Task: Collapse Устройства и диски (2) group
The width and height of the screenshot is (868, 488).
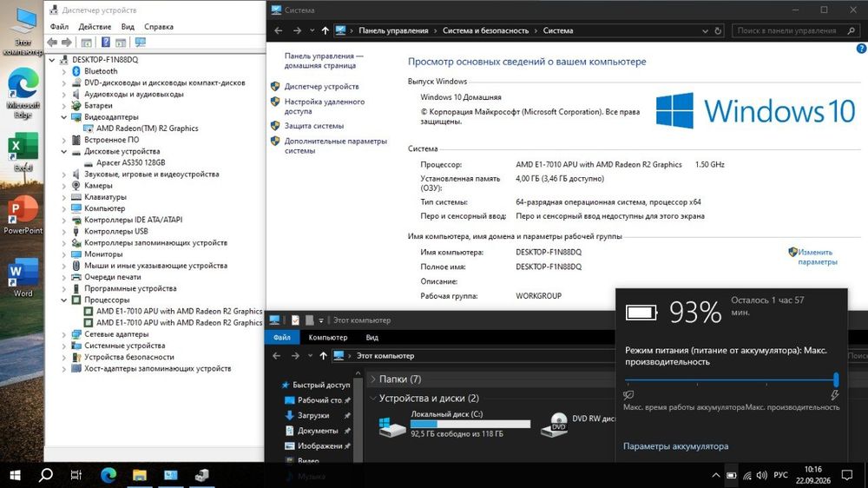Action: click(x=372, y=398)
